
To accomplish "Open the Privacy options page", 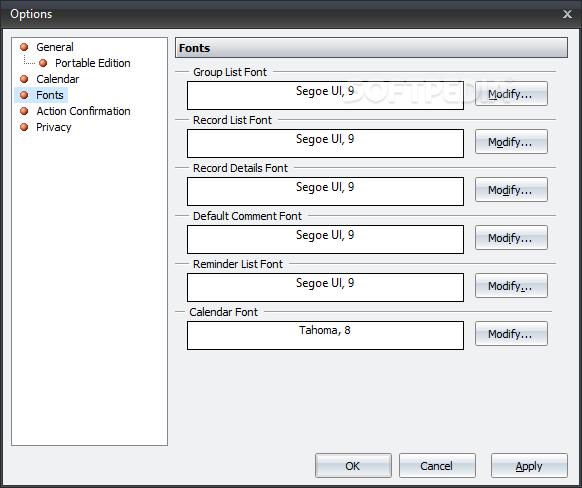I will (x=53, y=127).
